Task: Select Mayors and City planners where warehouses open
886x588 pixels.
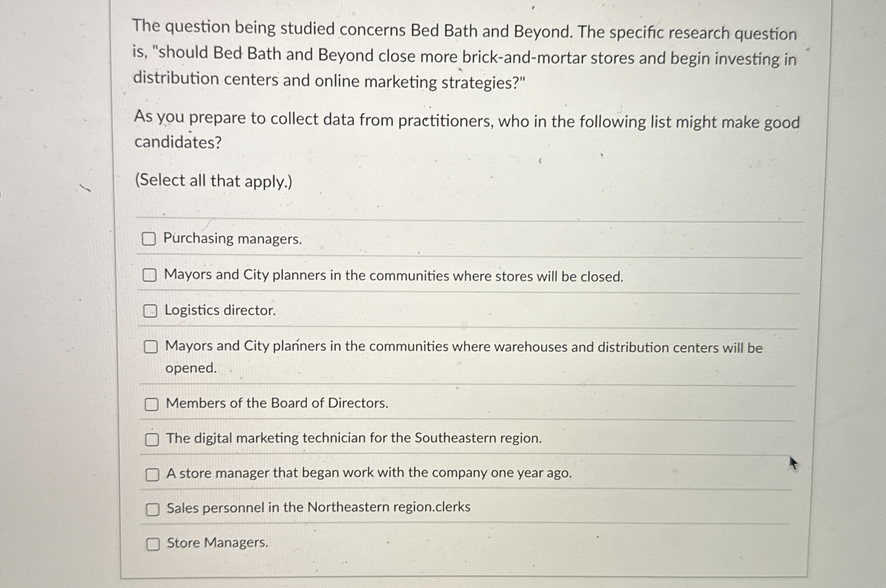Action: point(152,347)
